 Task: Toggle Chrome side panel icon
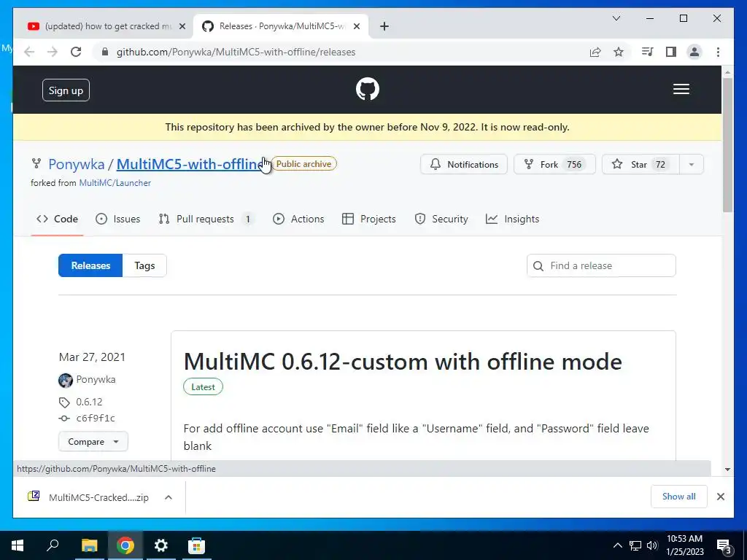click(x=671, y=52)
